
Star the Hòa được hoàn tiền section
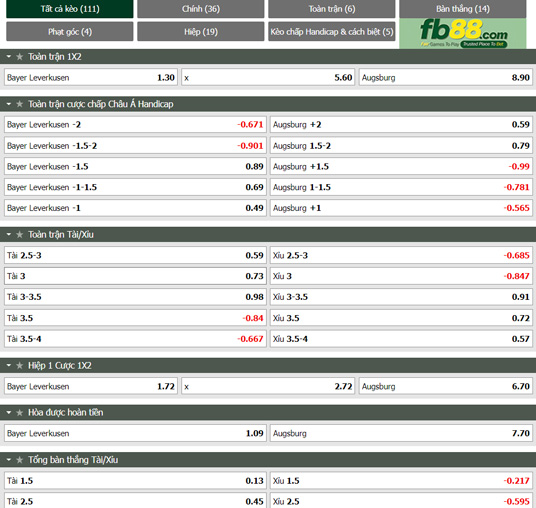19,413
